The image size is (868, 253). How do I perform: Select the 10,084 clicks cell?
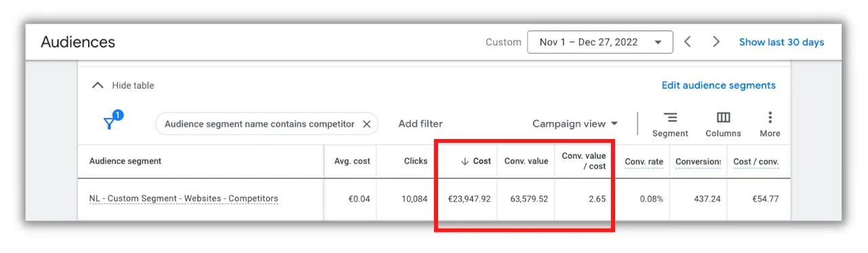click(x=415, y=199)
